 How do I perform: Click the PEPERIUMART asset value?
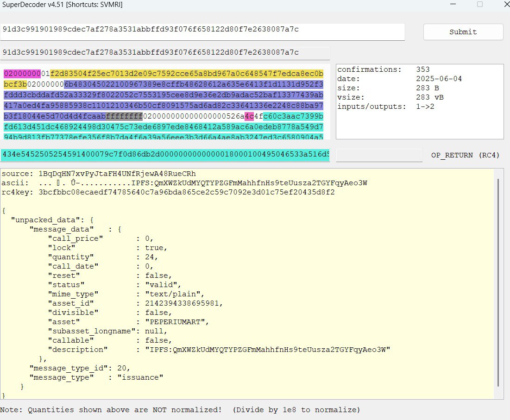click(x=177, y=321)
